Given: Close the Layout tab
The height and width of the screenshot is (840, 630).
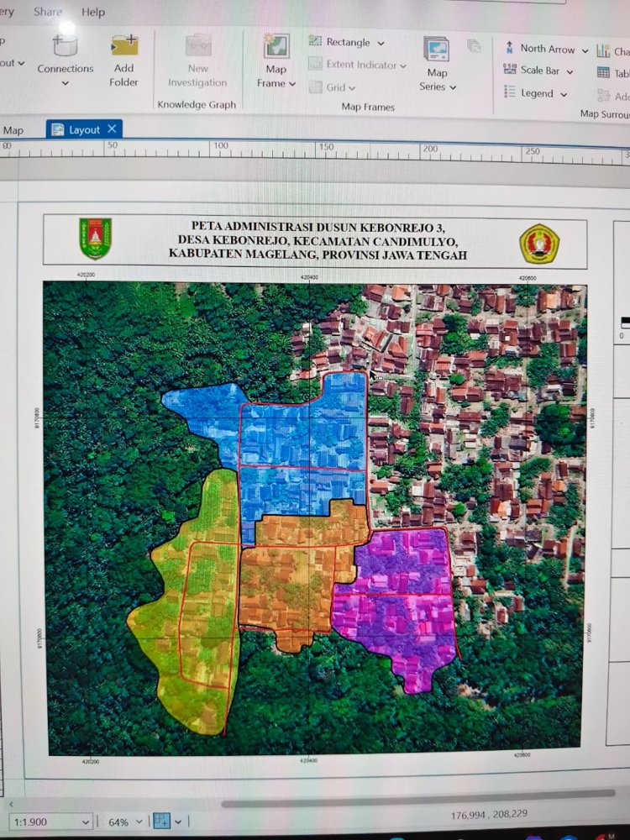Looking at the screenshot, I should point(112,129).
